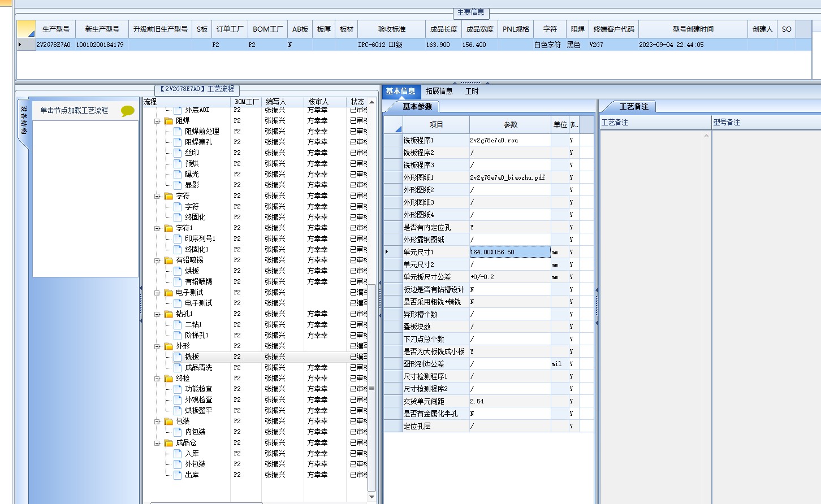Click the 铣板程序1 parameter value cell
The width and height of the screenshot is (821, 504).
(510, 140)
